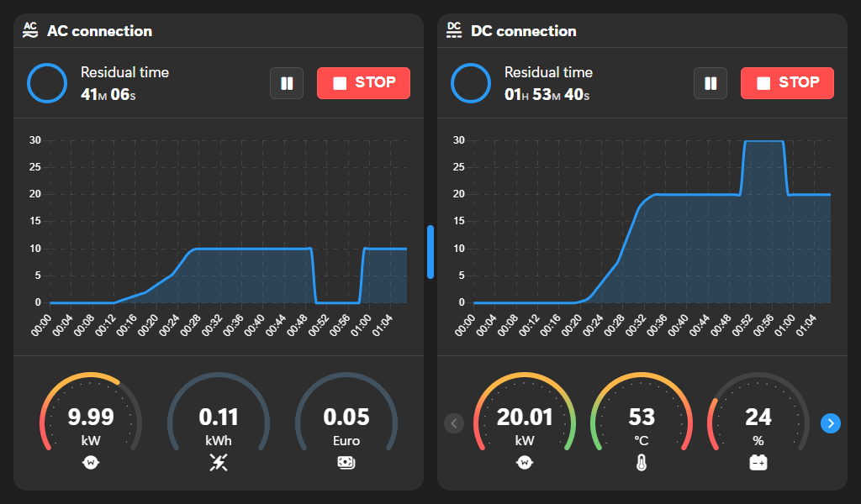Select the 0.05 Euro cost gauge

click(x=346, y=416)
